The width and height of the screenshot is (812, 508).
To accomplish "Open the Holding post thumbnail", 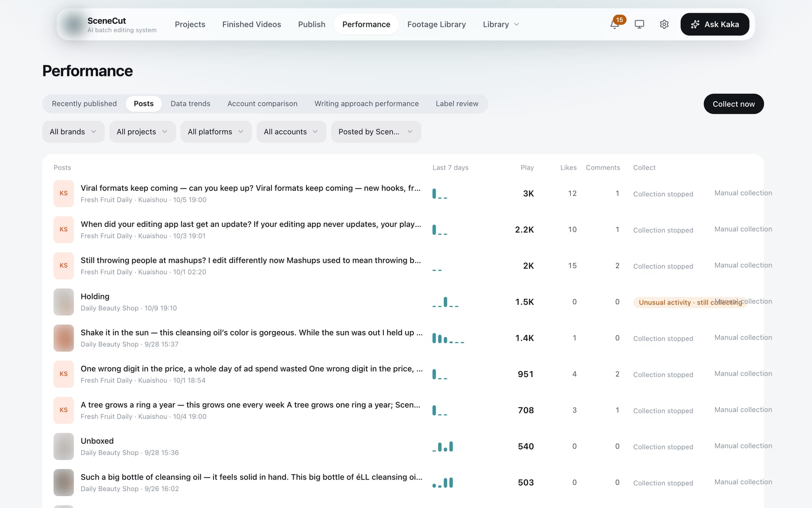I will click(x=64, y=302).
